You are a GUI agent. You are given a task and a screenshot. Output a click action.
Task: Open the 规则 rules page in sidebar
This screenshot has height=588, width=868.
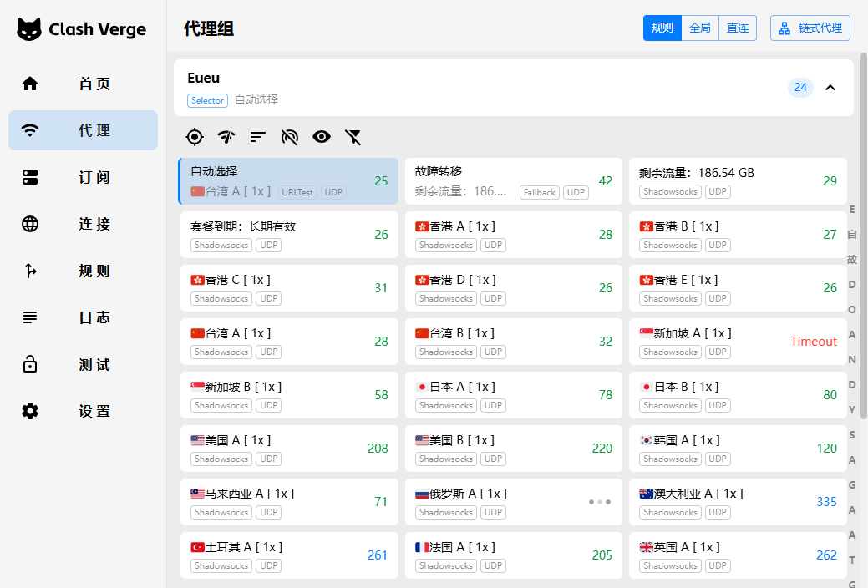click(83, 271)
